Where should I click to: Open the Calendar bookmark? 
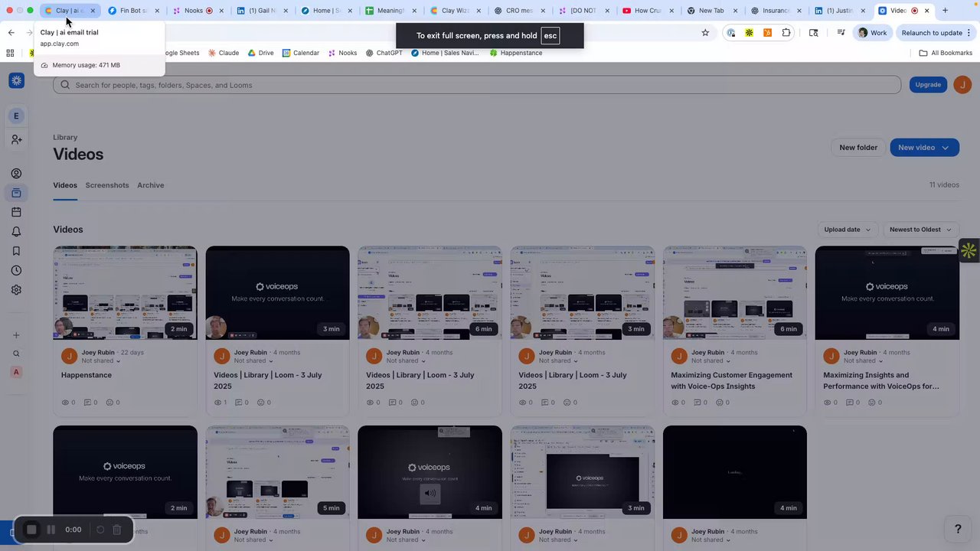pyautogui.click(x=300, y=53)
